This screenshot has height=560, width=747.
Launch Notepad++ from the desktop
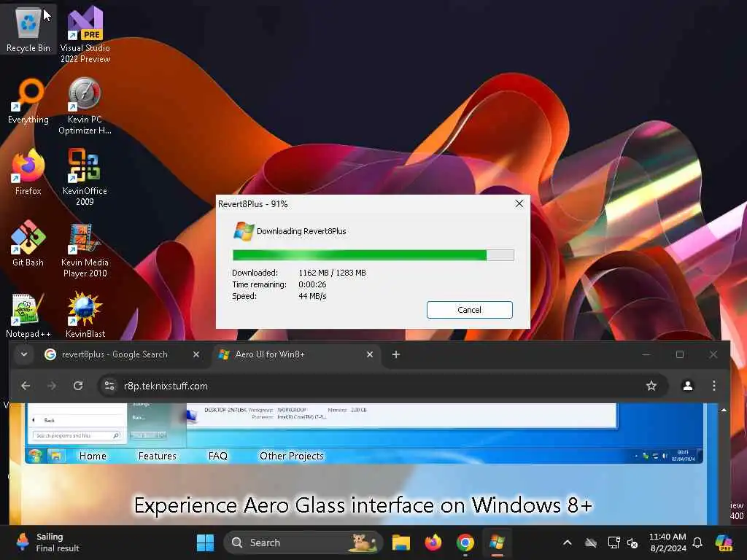[28, 315]
